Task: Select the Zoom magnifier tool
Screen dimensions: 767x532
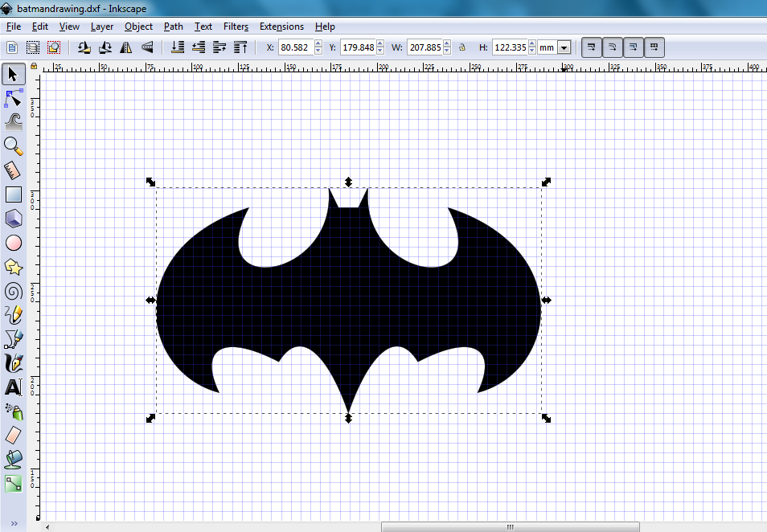Action: point(13,146)
